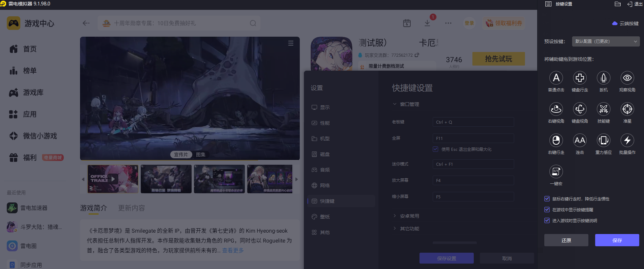Open the 查看更多 link
Viewport: 644px width, 269px height.
click(x=233, y=250)
